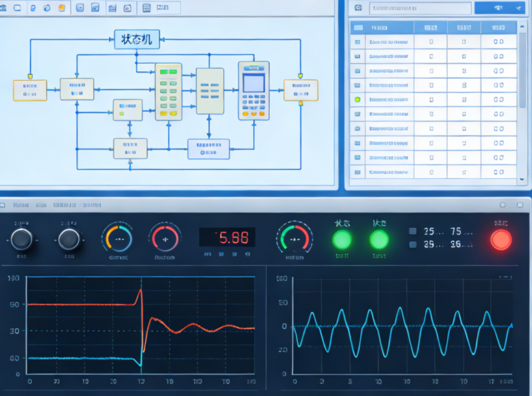This screenshot has height=396, width=532.
Task: Click the grid icon in the diagram toolbar
Action: (146, 8)
